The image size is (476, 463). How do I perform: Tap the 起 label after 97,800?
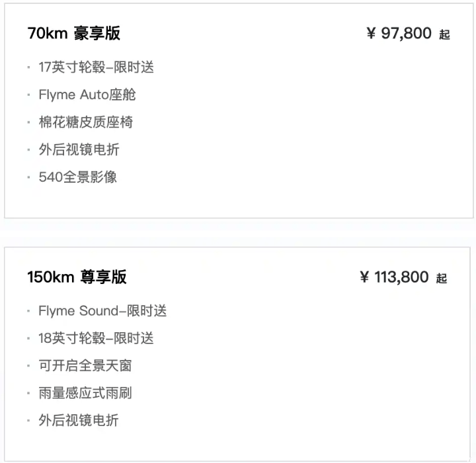(x=444, y=34)
